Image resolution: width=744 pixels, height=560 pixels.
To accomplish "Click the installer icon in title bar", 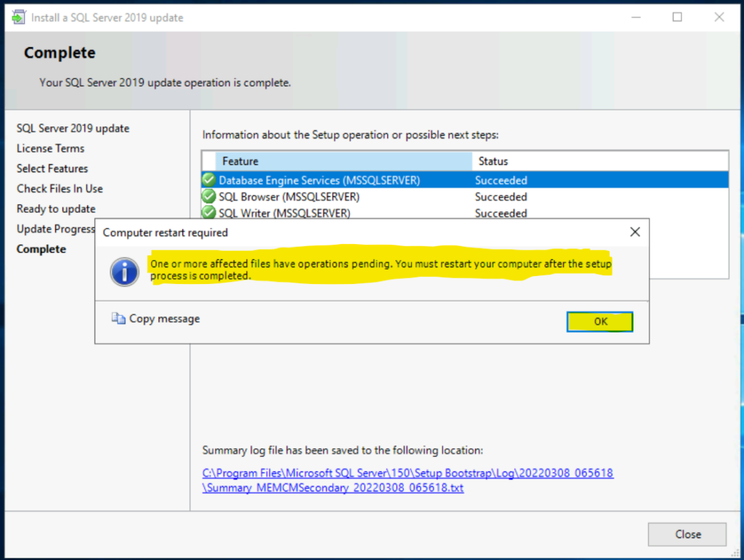I will tap(18, 17).
